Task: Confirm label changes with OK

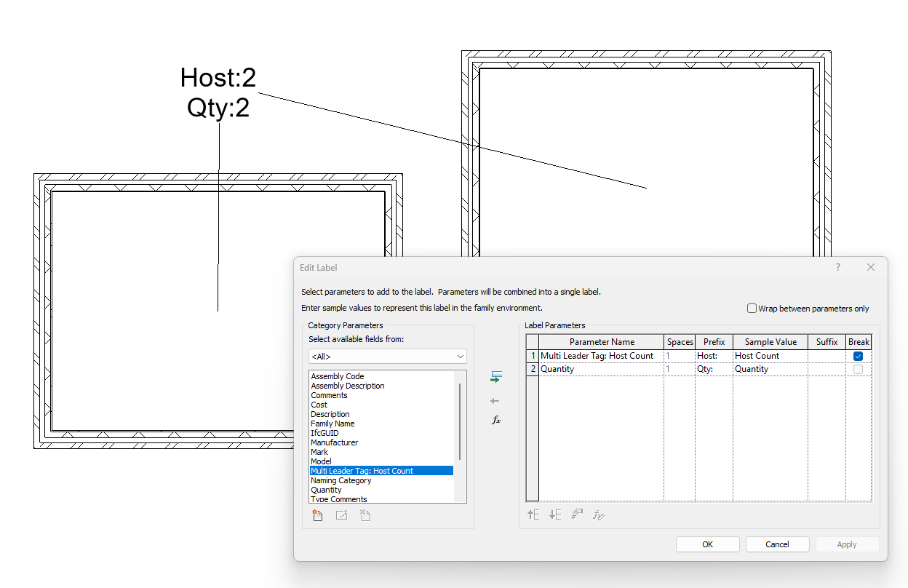Action: 707,544
